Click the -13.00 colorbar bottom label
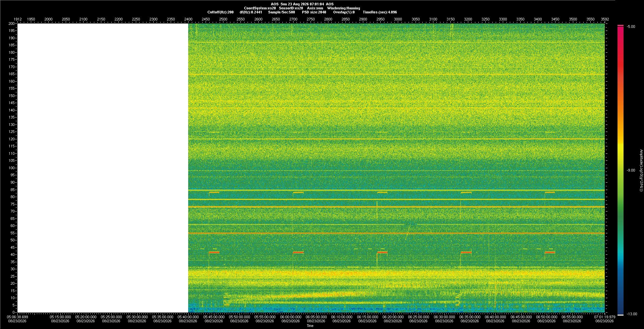This screenshot has height=329, width=644. [x=632, y=314]
